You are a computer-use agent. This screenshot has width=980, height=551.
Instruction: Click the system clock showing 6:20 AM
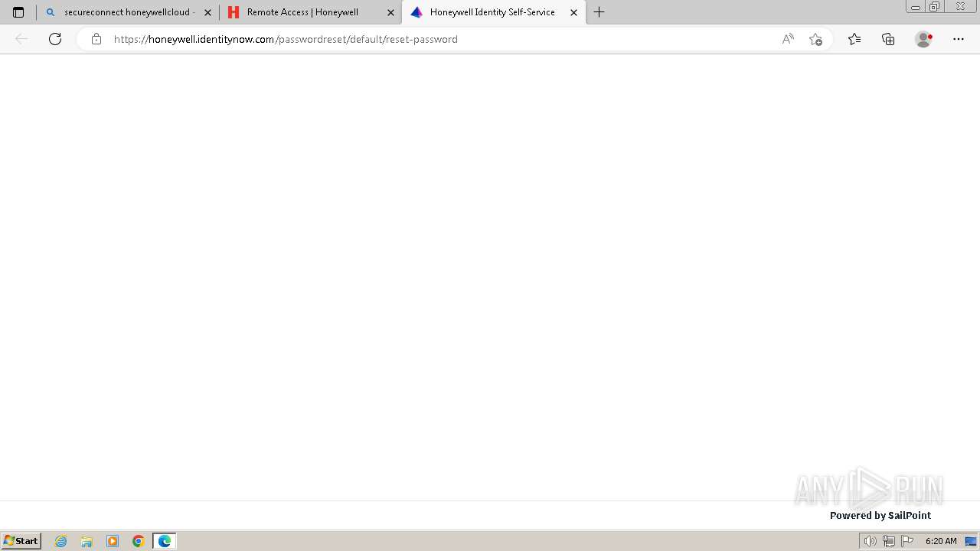[x=941, y=541]
